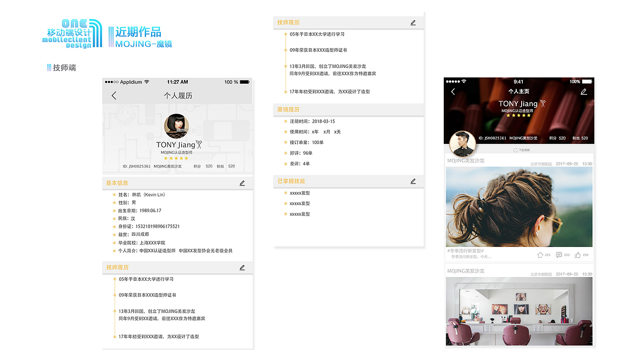This screenshot has width=644, height=362.
Task: Open man's avatar on 个人主页 screen
Action: coord(462,144)
